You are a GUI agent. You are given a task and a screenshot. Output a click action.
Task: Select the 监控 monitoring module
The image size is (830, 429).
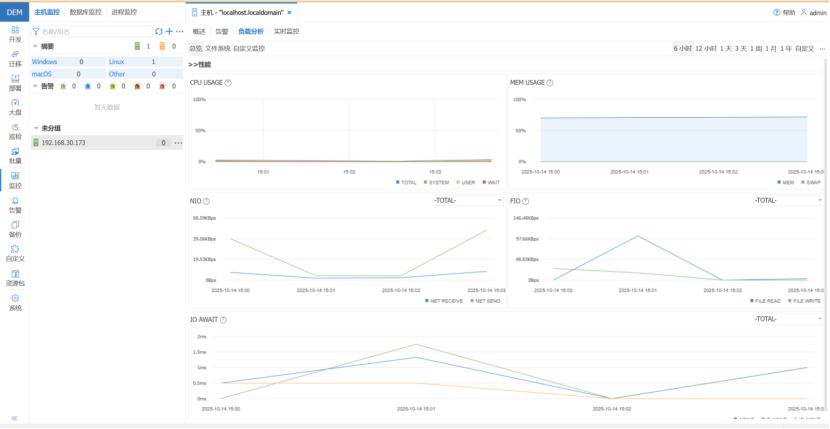[15, 180]
